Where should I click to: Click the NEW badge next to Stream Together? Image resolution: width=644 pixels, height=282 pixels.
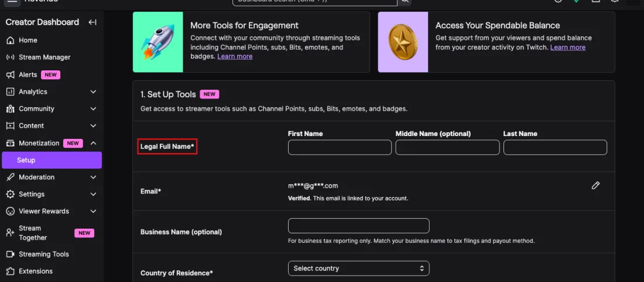point(84,233)
